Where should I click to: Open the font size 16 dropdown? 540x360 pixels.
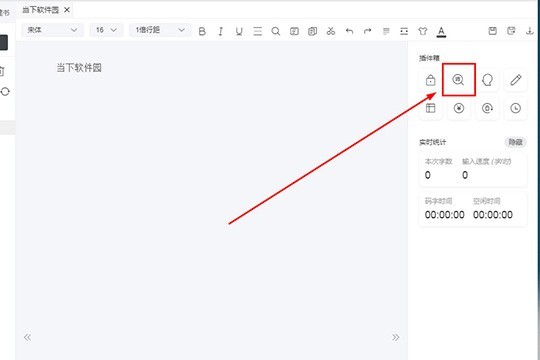click(x=106, y=30)
